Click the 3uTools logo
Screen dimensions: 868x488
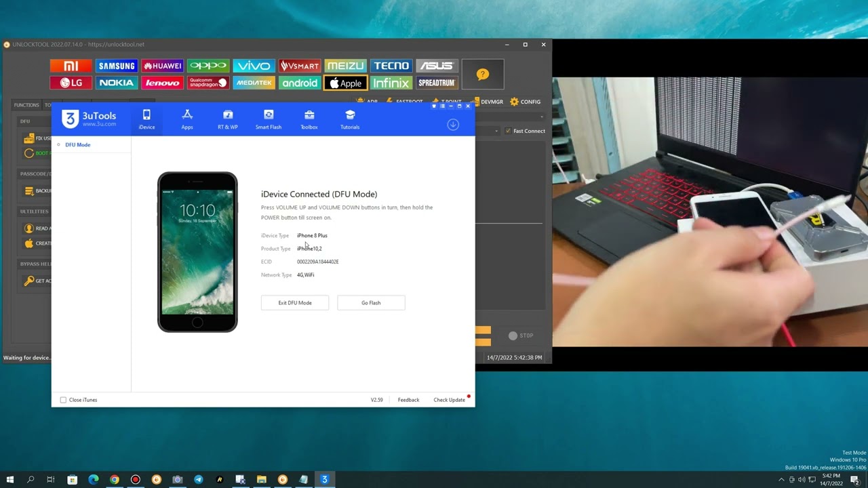(x=89, y=119)
